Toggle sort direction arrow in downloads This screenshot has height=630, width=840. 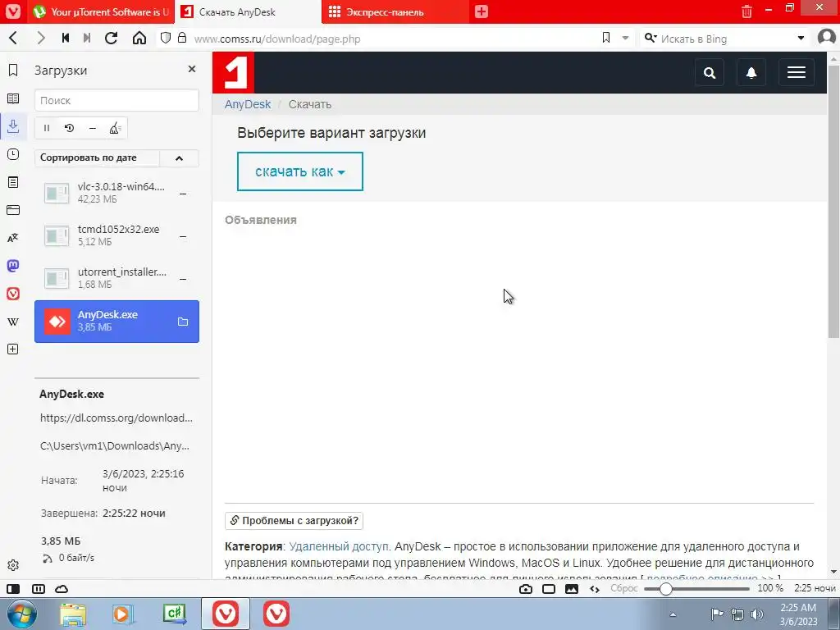[x=179, y=158]
